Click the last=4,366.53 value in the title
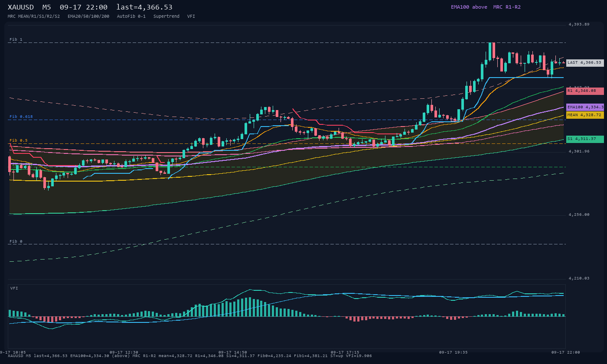Viewport: 607px width, 364px height. pyautogui.click(x=144, y=7)
